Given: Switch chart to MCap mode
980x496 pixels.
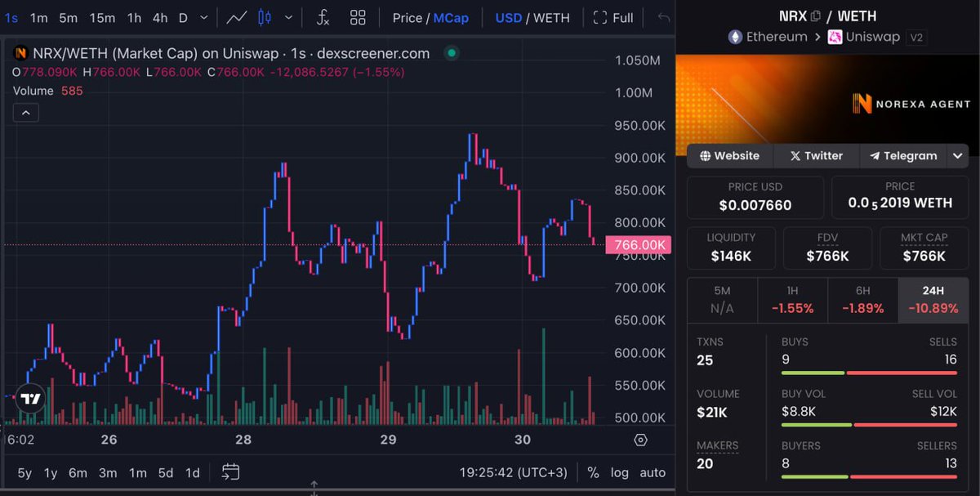Looking at the screenshot, I should [451, 17].
